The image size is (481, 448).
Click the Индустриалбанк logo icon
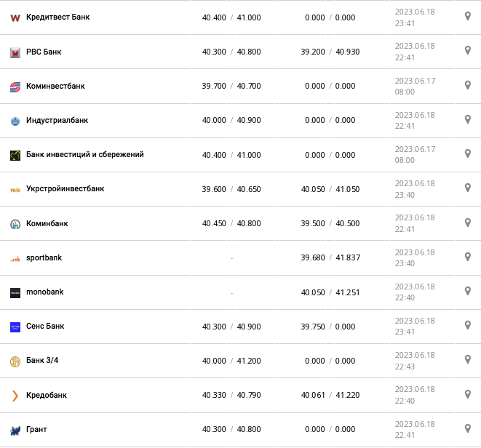[x=15, y=121]
